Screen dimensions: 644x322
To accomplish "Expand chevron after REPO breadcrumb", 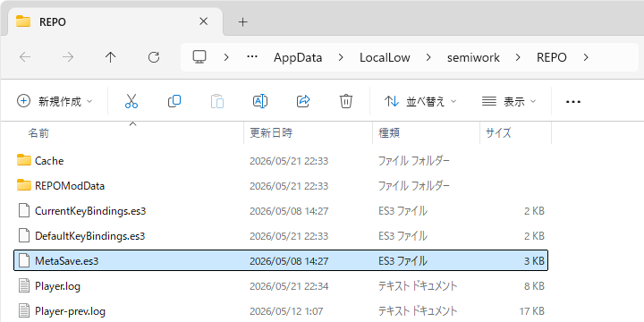I will tap(585, 57).
